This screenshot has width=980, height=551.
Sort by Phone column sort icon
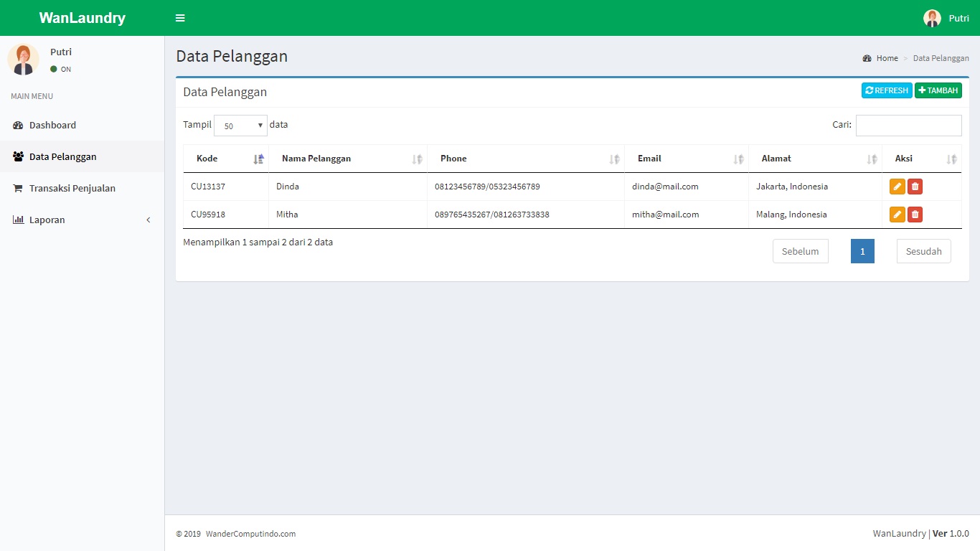coord(615,159)
